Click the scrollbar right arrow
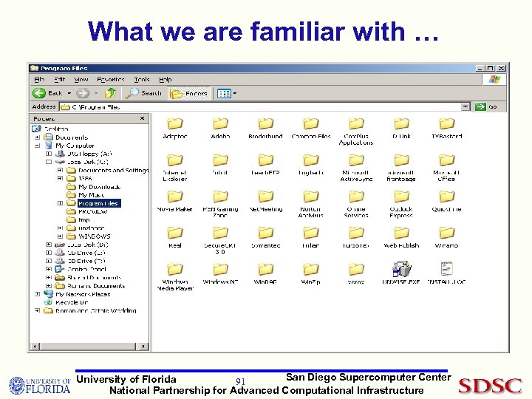532x399 pixels. (143, 347)
